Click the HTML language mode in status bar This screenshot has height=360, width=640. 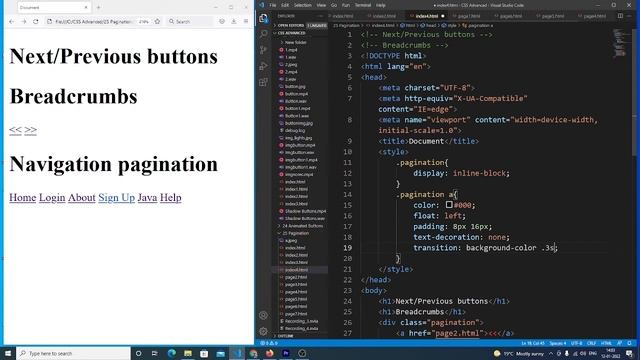click(606, 343)
